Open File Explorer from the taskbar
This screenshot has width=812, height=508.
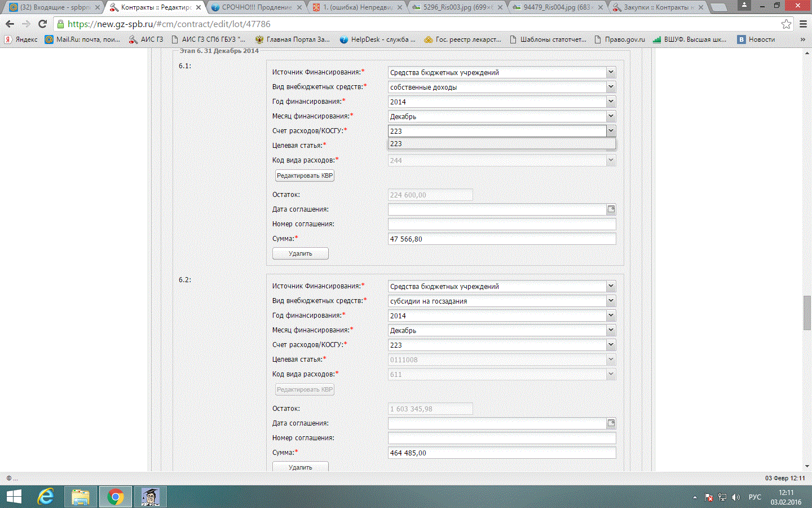81,497
